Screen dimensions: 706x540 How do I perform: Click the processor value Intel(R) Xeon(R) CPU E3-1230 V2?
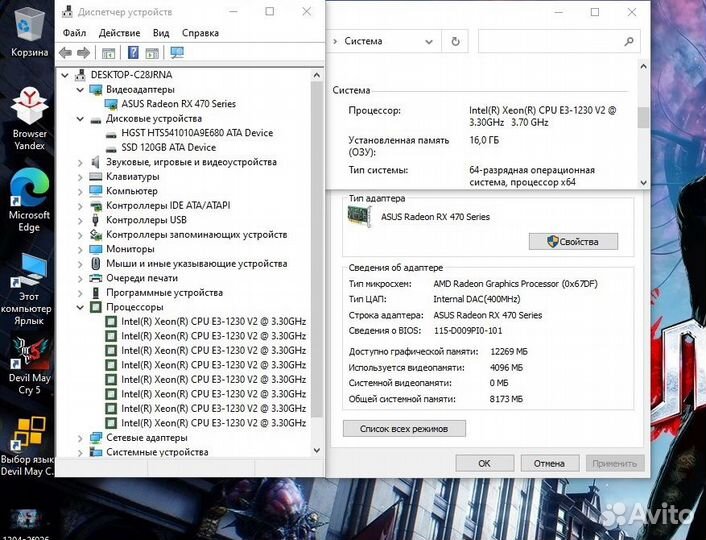[x=543, y=116]
